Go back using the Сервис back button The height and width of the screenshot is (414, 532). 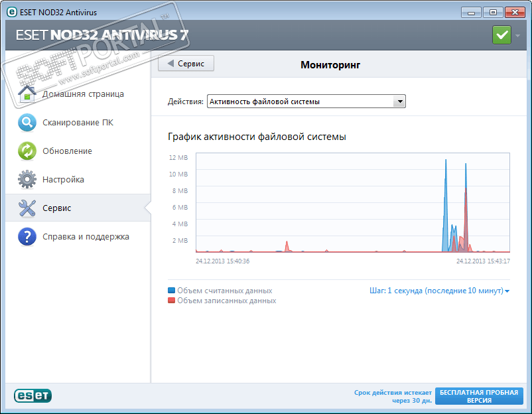(186, 64)
